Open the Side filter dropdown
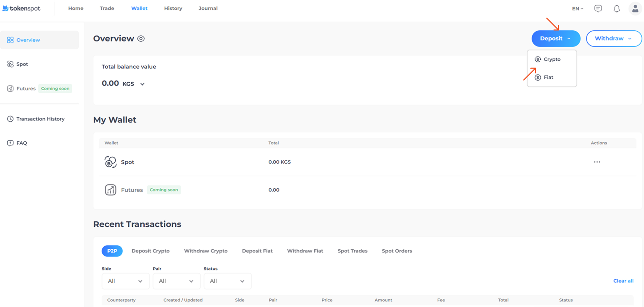644x307 pixels. [125, 281]
